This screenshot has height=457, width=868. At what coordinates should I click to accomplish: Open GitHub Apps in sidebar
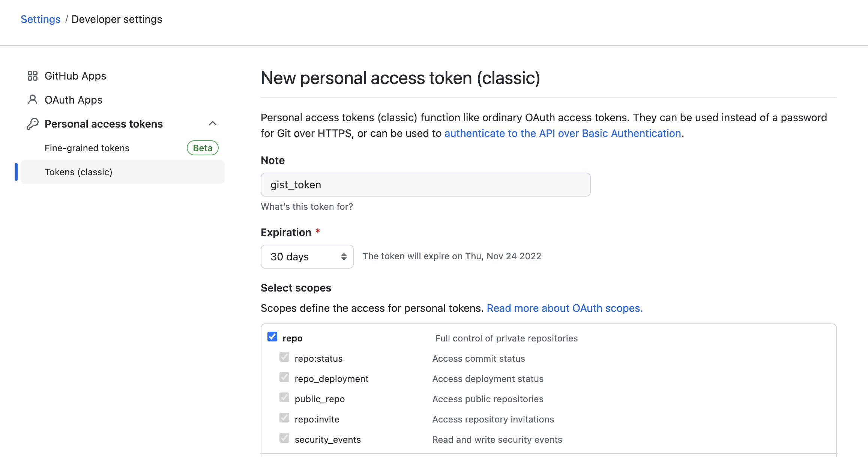75,76
